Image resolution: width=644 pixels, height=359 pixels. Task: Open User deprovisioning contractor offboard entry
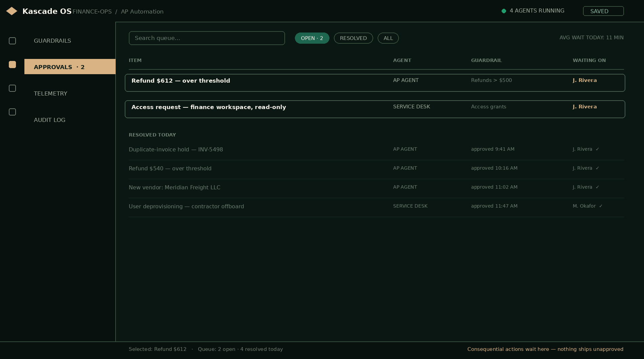pyautogui.click(x=376, y=206)
